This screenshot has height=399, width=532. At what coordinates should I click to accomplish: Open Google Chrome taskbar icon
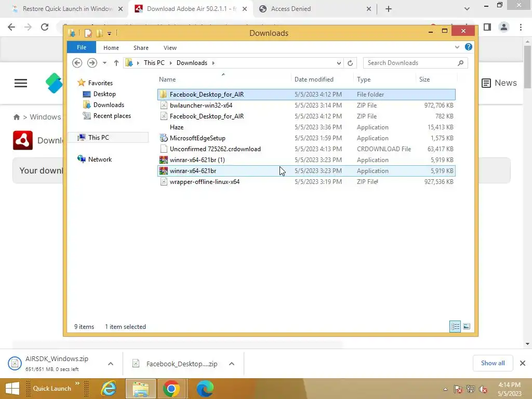[171, 389]
